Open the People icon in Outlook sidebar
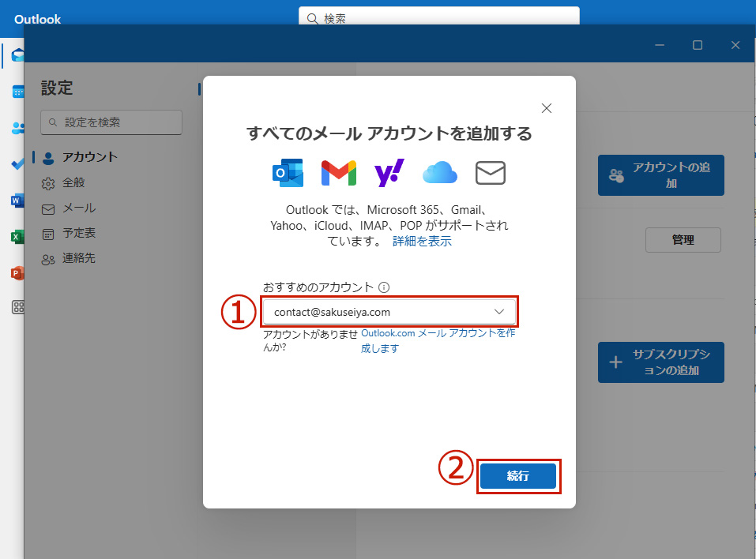 (18, 128)
